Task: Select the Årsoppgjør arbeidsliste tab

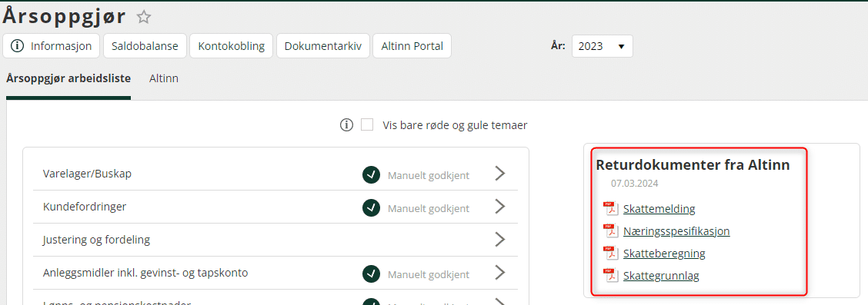Action: coord(68,78)
